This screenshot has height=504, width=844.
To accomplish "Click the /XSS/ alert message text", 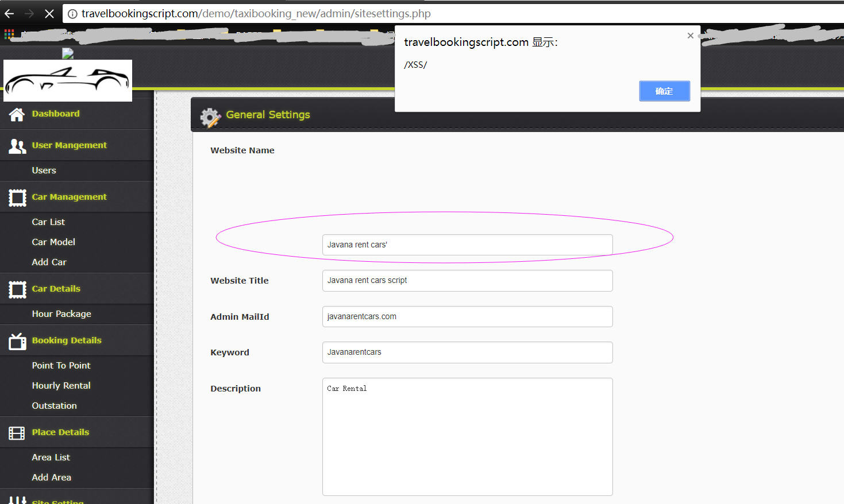I will pos(415,65).
